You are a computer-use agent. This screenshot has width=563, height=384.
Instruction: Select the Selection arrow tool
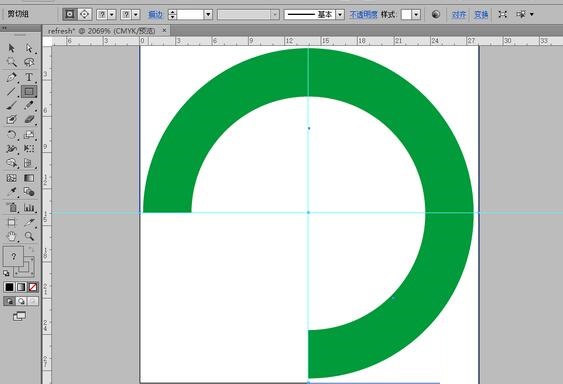pyautogui.click(x=11, y=48)
